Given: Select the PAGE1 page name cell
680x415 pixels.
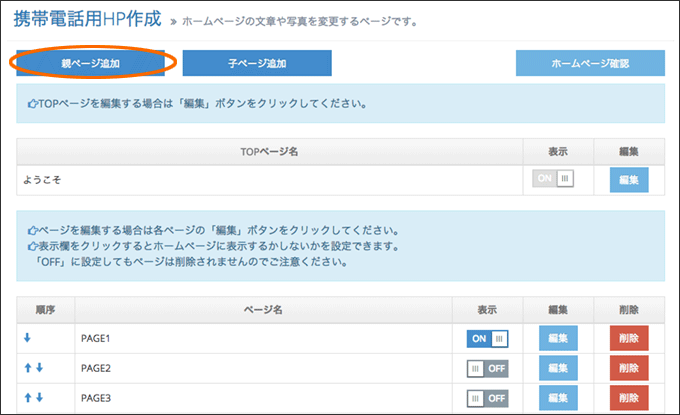Looking at the screenshot, I should click(x=263, y=338).
